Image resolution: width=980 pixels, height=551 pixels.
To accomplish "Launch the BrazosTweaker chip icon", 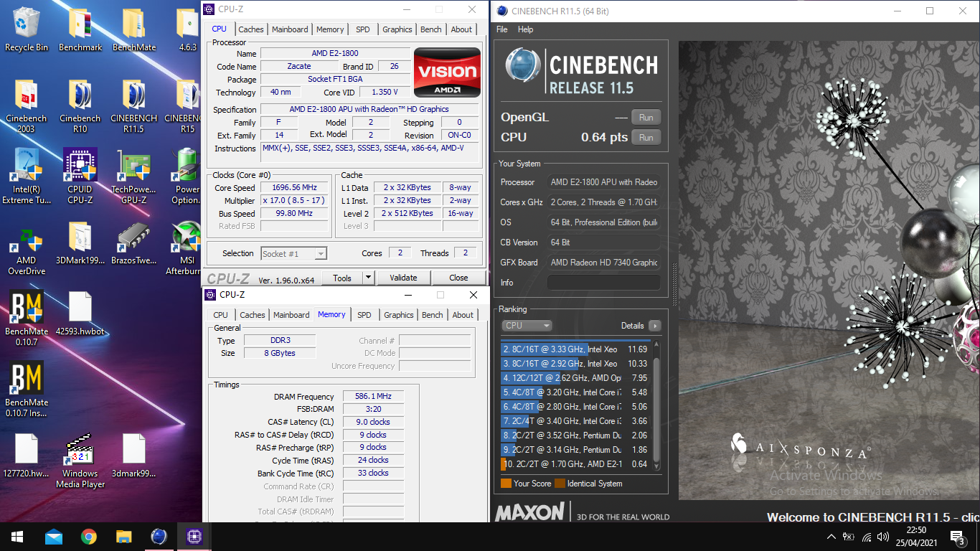I will coord(134,244).
